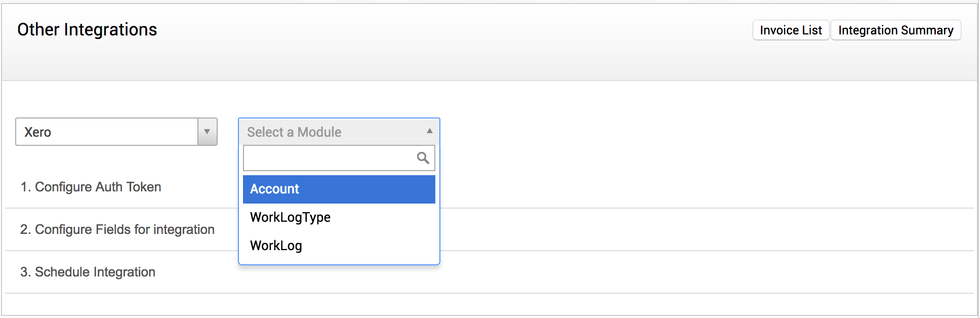Image resolution: width=980 pixels, height=318 pixels.
Task: View the Integration Summary
Action: coord(895,30)
